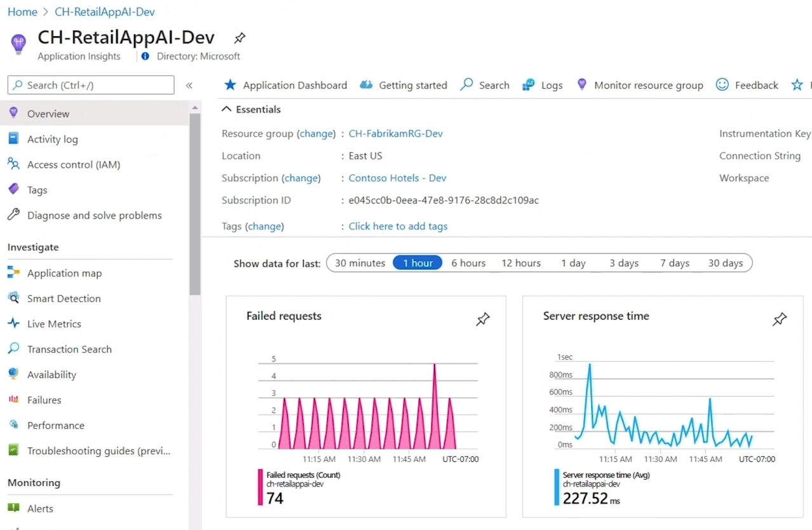Click change next to Tags

(264, 226)
